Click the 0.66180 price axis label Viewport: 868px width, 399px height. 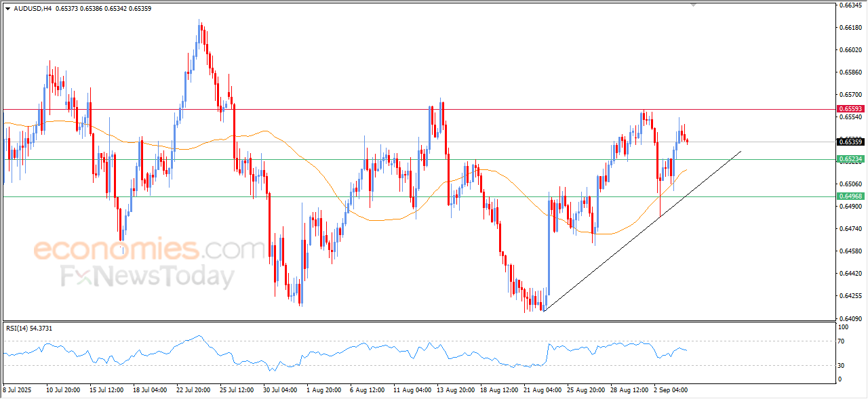coord(850,28)
